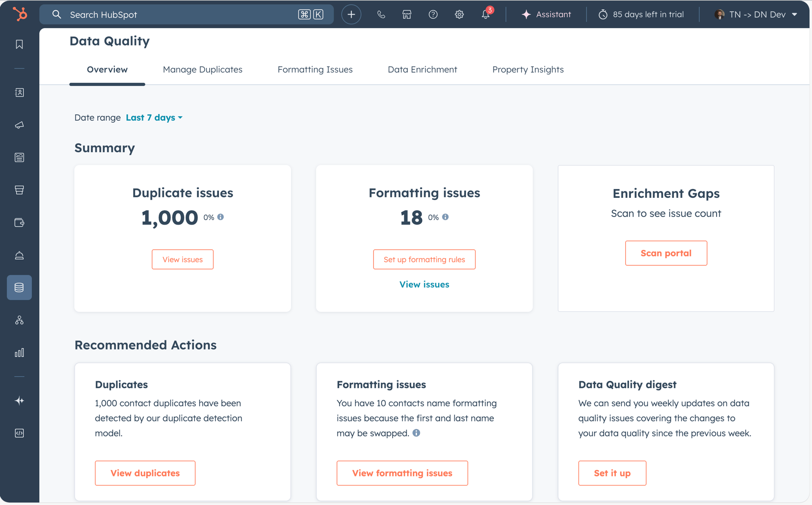The height and width of the screenshot is (505, 812).
Task: Open the Data Management database icon
Action: (19, 288)
